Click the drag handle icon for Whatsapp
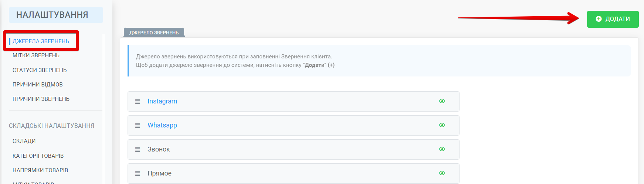 click(138, 125)
